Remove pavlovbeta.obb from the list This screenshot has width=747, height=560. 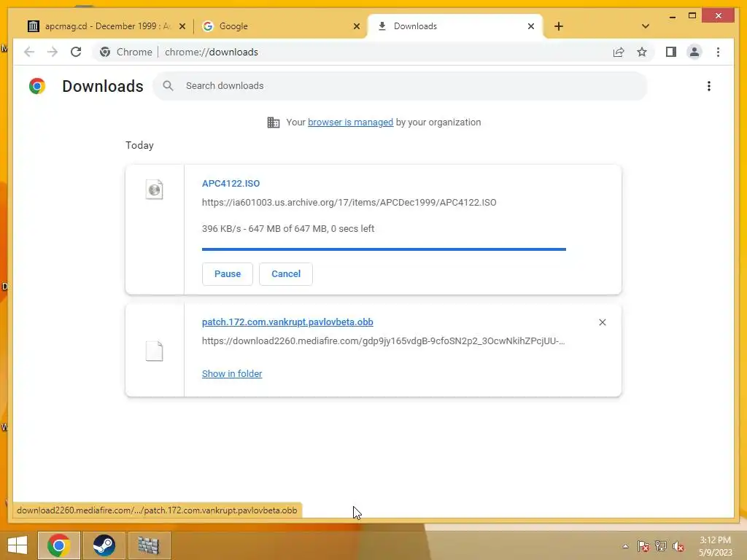pyautogui.click(x=602, y=322)
